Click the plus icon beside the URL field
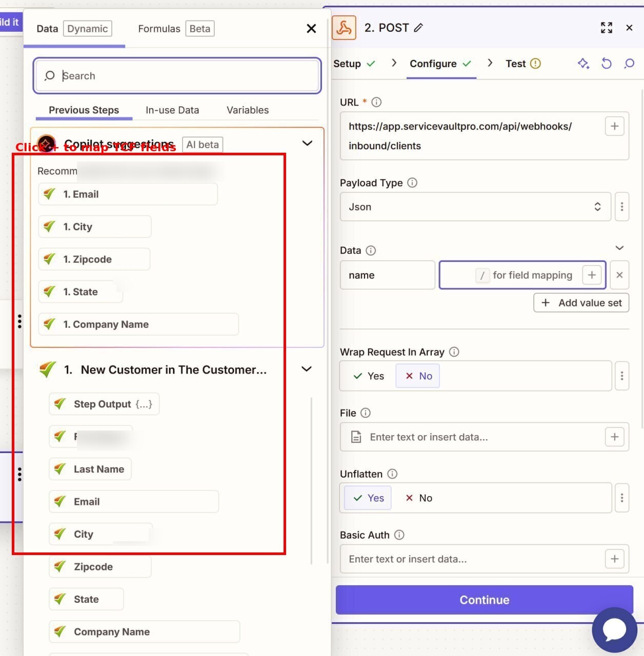The image size is (644, 656). point(614,126)
